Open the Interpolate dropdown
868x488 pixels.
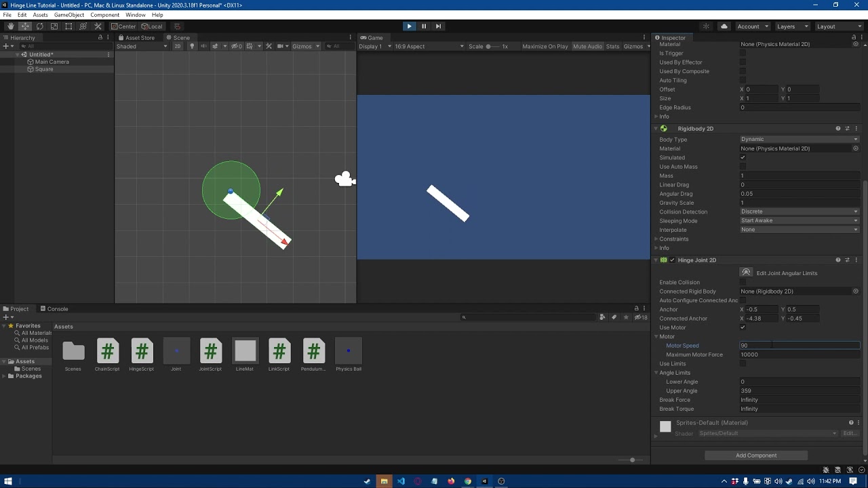coord(800,230)
